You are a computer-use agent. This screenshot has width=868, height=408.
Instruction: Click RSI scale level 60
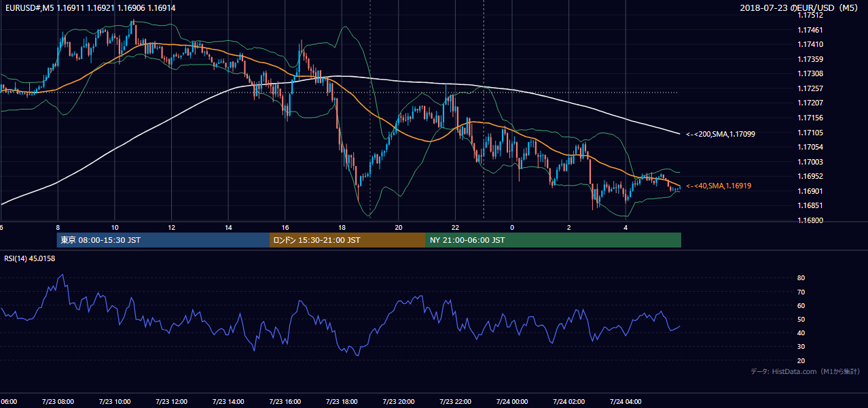click(x=801, y=305)
